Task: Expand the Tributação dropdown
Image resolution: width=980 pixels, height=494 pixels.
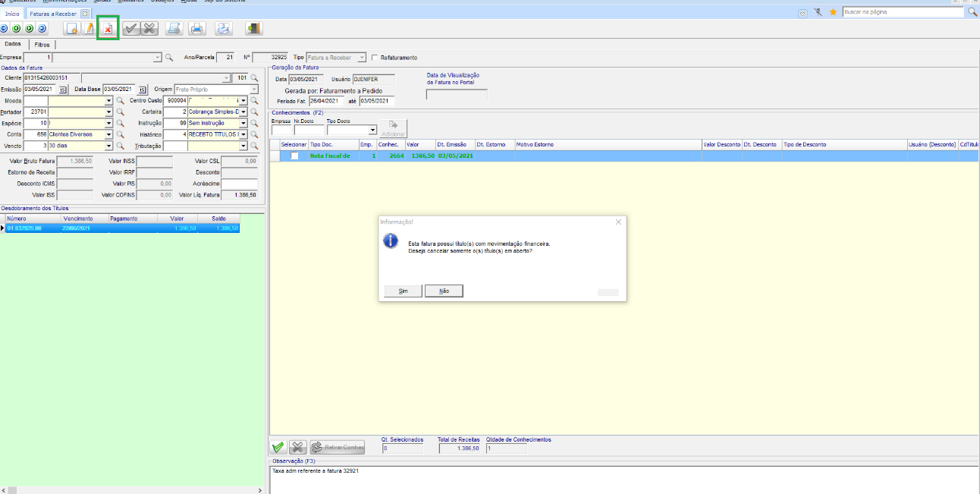Action: click(x=243, y=146)
